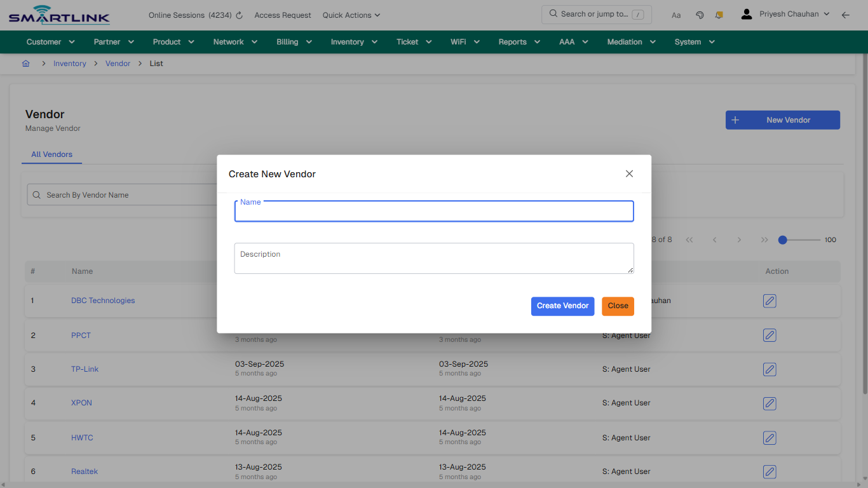Click the back arrow in the header
The width and height of the screenshot is (868, 488).
[846, 15]
